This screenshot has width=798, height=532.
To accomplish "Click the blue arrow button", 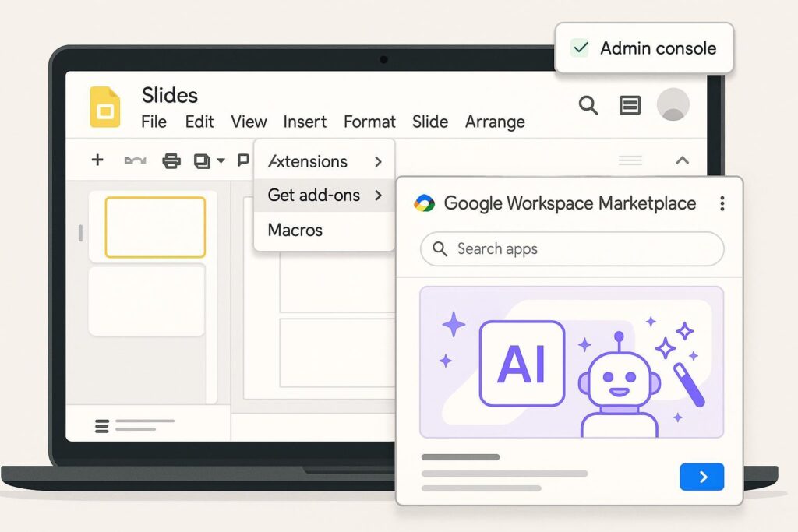I will pyautogui.click(x=701, y=477).
